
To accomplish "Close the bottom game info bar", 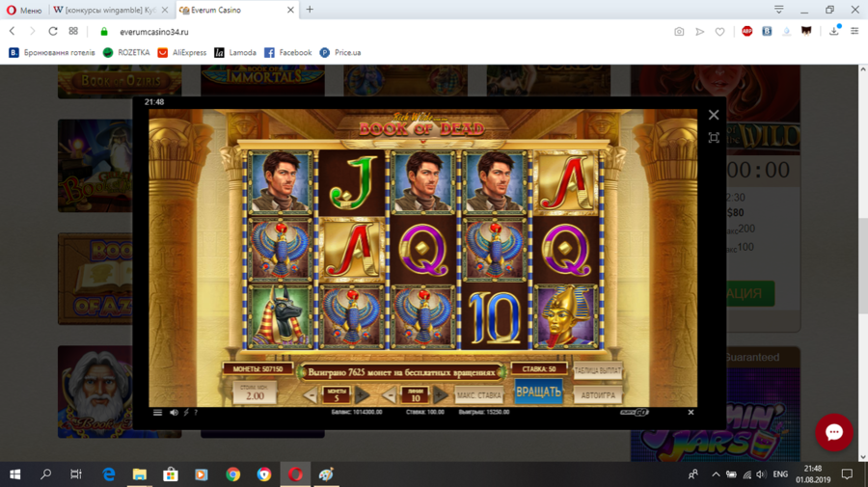I will [x=691, y=413].
